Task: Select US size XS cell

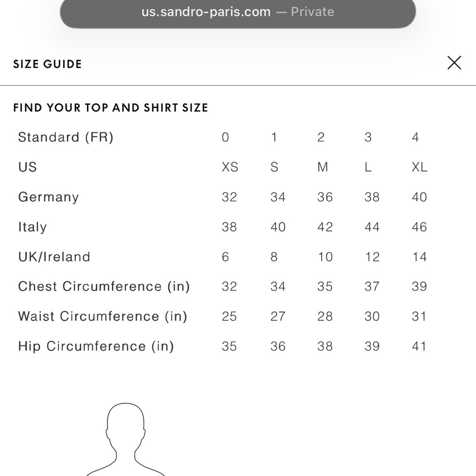Action: 230,167
